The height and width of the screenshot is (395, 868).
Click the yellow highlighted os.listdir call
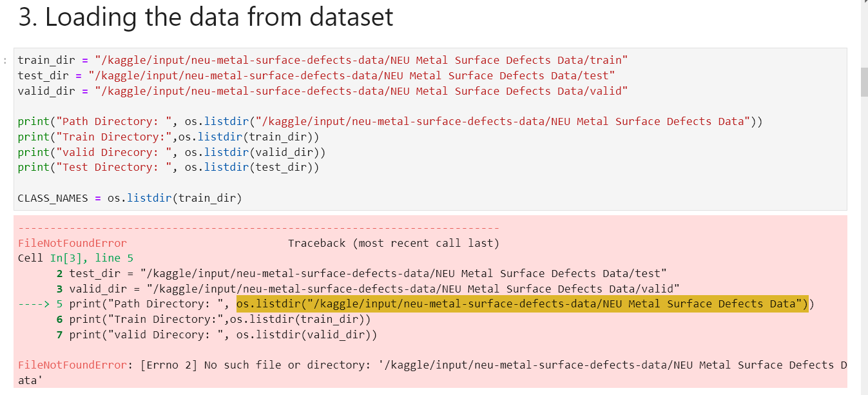(x=522, y=304)
